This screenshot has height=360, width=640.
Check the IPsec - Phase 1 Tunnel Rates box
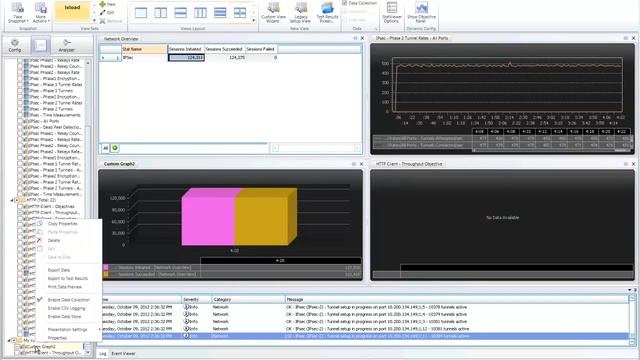pyautogui.click(x=20, y=84)
